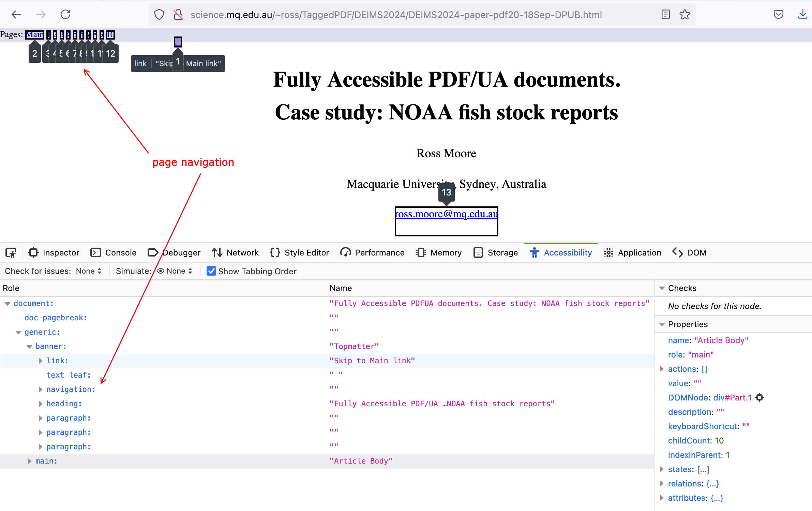Click the DOMNode div#Part.1 settings icon
Viewport: 812px width, 511px height.
pos(759,397)
